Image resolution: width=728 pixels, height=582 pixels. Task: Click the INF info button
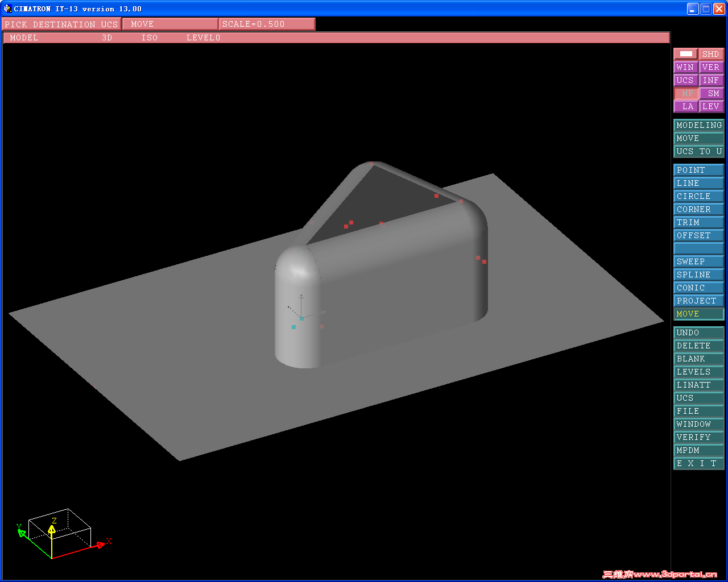pyautogui.click(x=711, y=80)
